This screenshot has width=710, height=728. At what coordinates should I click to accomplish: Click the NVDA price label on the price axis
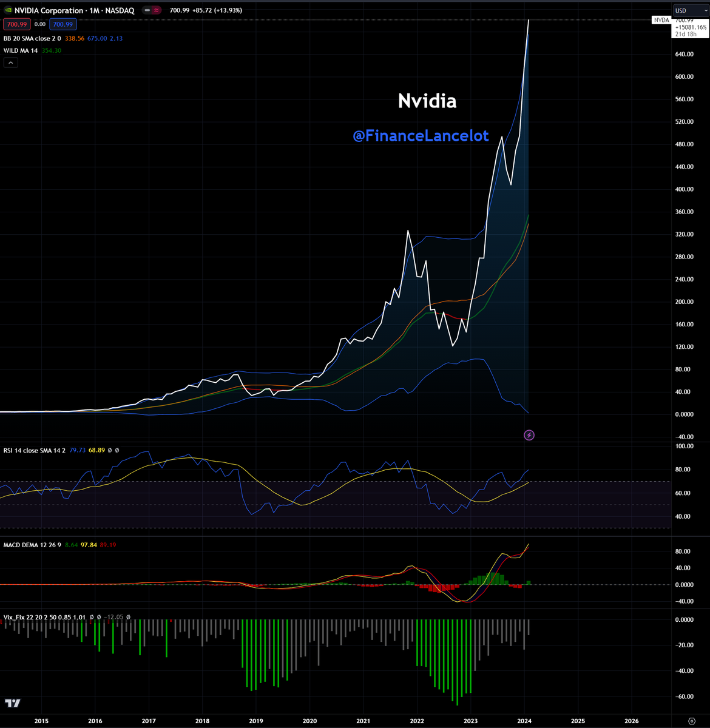661,20
